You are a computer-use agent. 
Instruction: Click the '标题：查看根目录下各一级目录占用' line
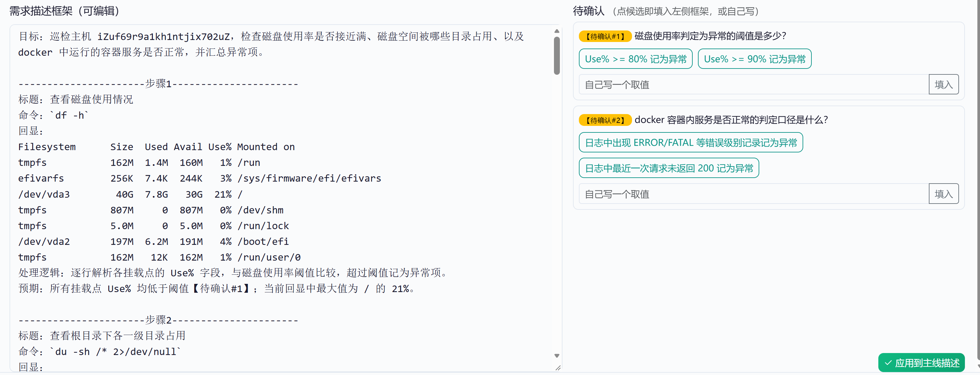point(102,336)
